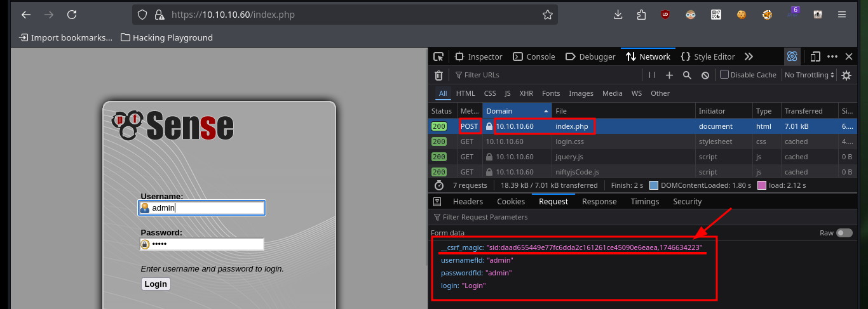The image size is (868, 309).
Task: Open the QR code extension
Action: click(716, 15)
